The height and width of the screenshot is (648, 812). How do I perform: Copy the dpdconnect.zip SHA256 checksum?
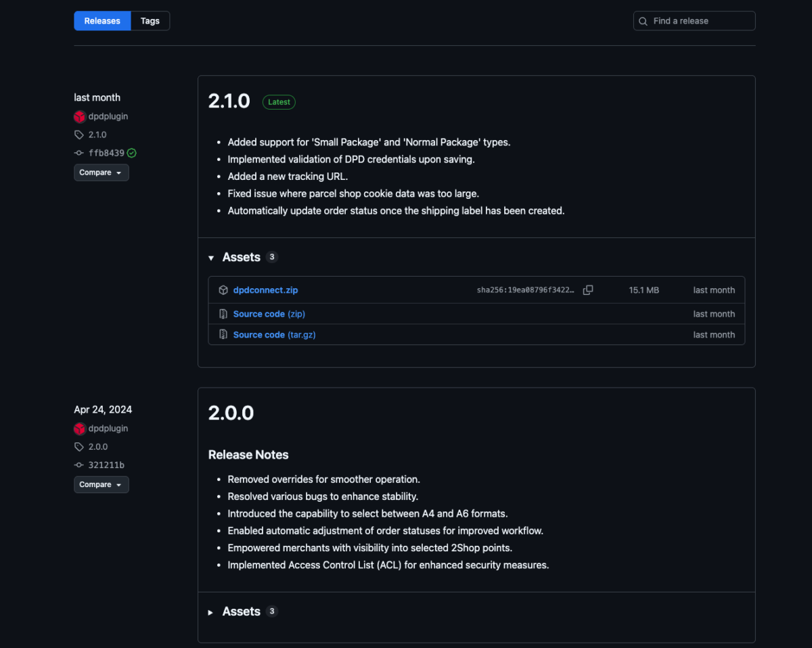[x=588, y=290]
